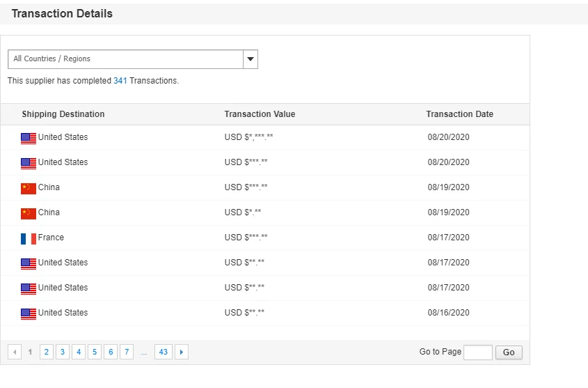The width and height of the screenshot is (588, 388).
Task: Click the previous page left arrow
Action: [x=15, y=352]
